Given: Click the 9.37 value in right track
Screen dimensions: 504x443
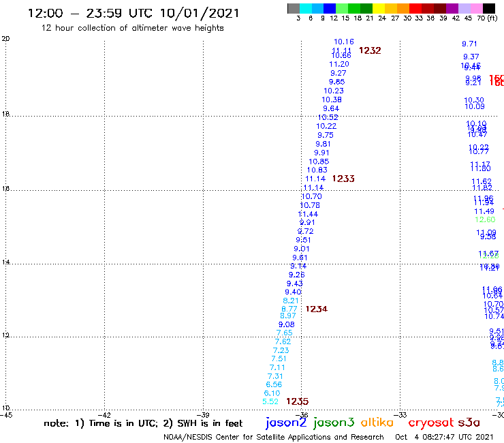Looking at the screenshot, I should [471, 57].
